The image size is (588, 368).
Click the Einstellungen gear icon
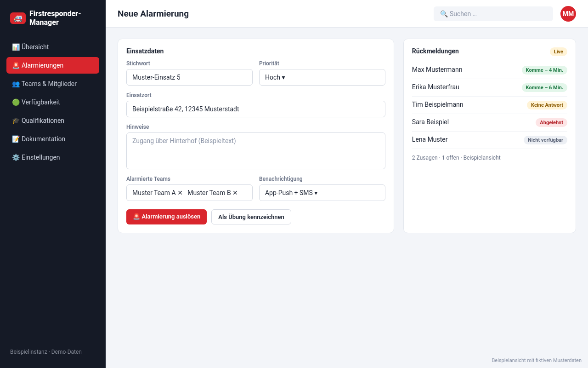click(16, 157)
